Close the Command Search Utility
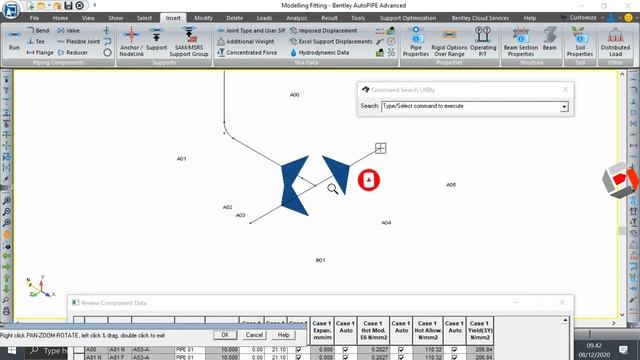This screenshot has height=360, width=640. pos(565,90)
